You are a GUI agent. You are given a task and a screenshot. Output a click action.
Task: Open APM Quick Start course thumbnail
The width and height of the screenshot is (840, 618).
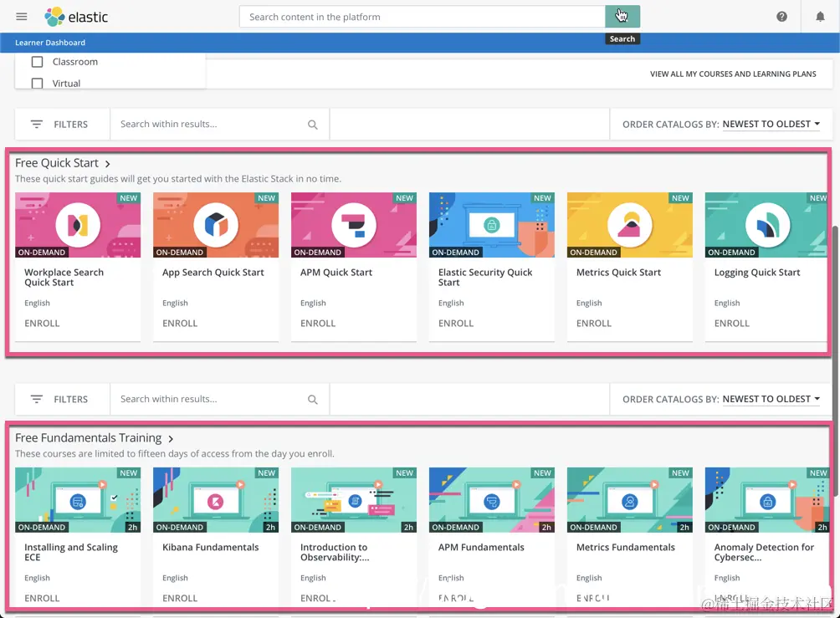pos(354,225)
